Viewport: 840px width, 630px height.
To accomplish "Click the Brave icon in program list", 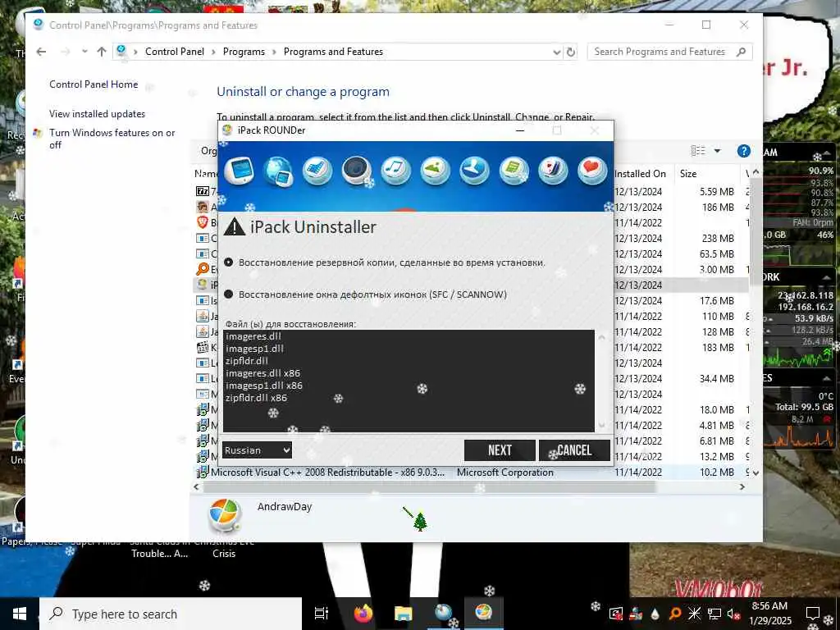I will [x=202, y=222].
